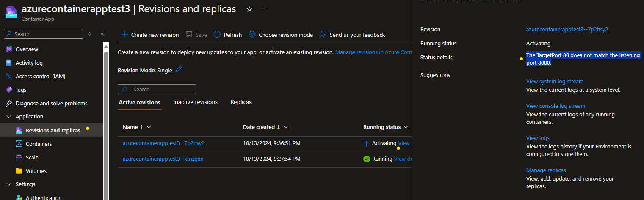Open View logs link
This screenshot has height=200, width=644.
pos(538,138)
